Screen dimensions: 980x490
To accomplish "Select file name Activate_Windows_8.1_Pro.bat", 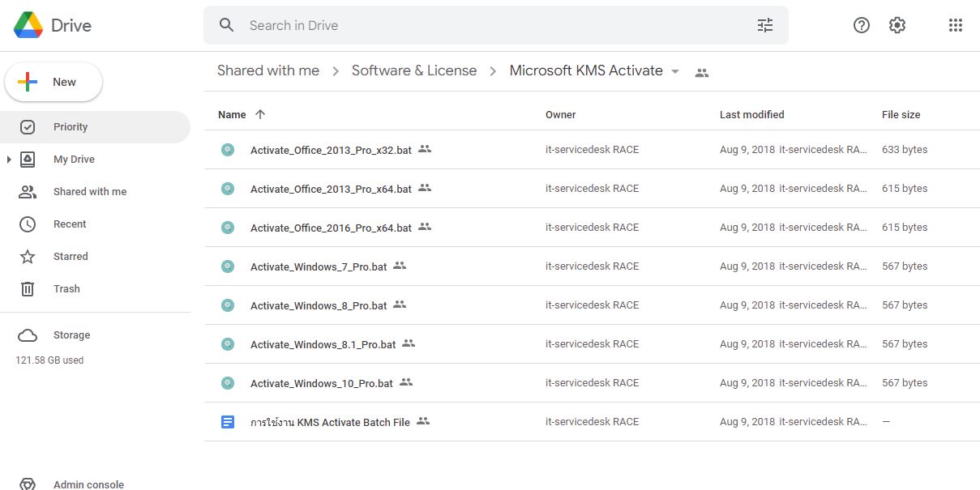I will pyautogui.click(x=323, y=344).
